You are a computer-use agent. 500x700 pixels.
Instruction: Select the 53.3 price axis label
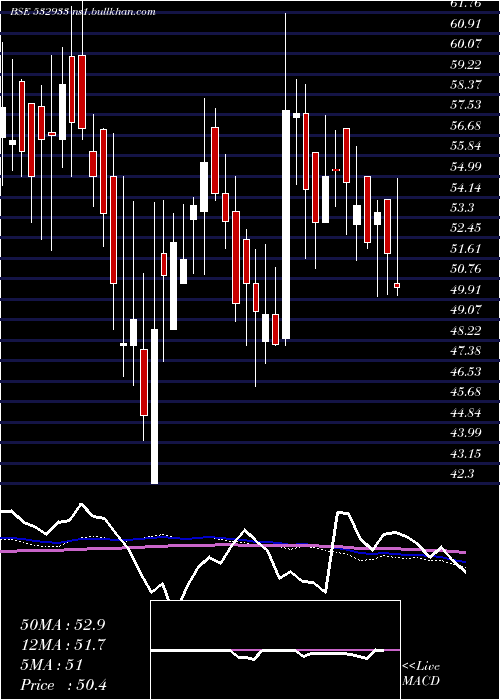coord(462,208)
